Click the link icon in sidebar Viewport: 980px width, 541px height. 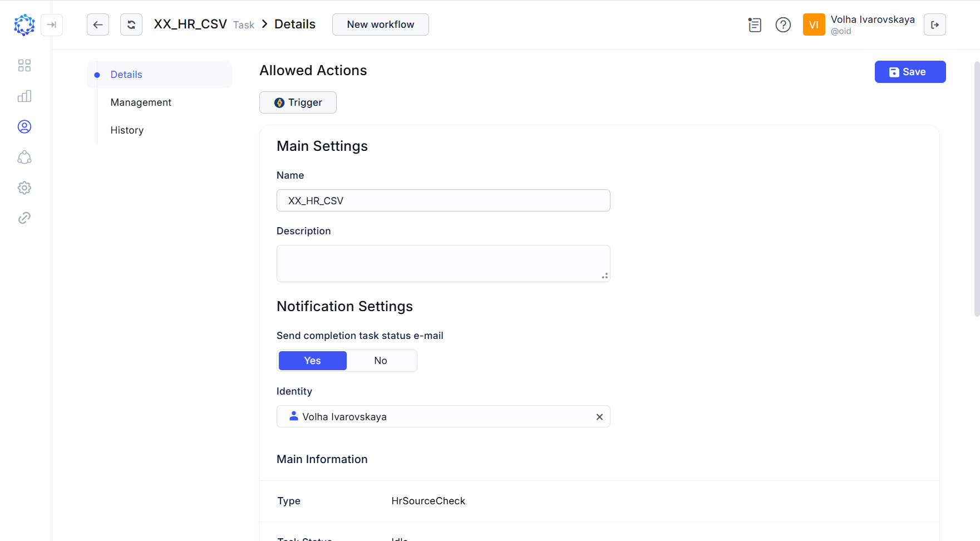[24, 218]
